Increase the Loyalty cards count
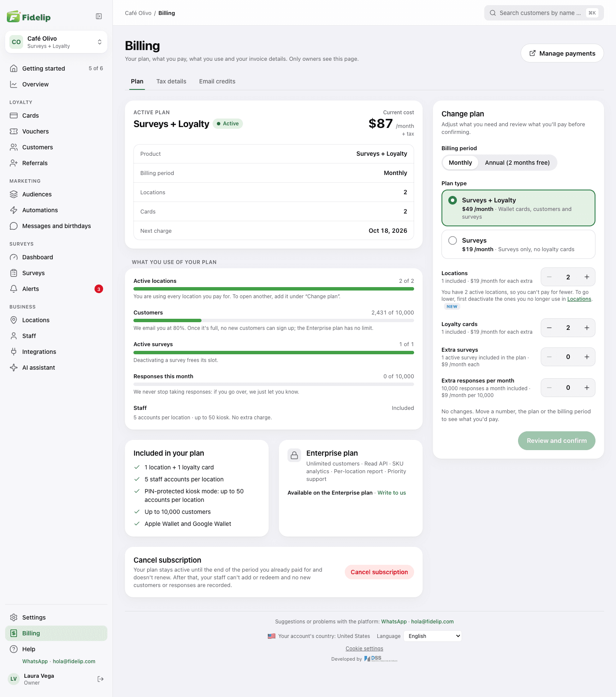 coord(587,328)
